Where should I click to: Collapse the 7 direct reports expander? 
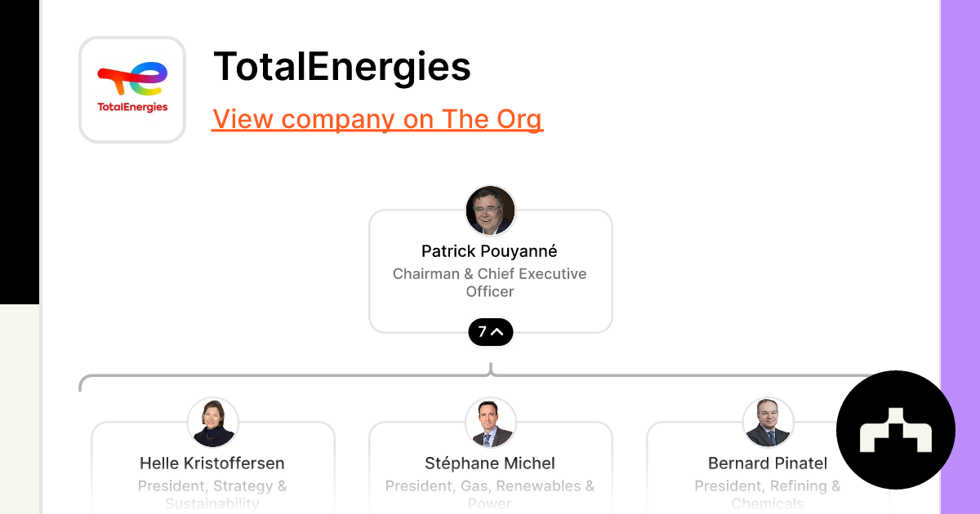pyautogui.click(x=491, y=332)
